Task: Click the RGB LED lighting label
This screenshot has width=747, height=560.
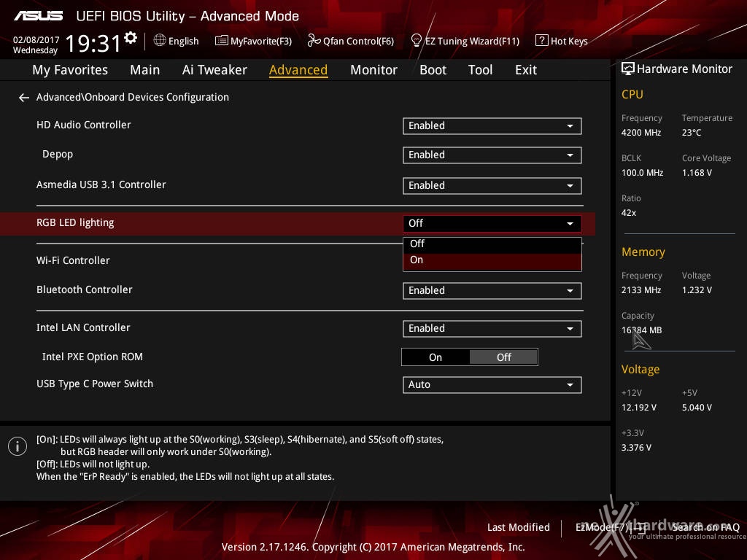Action: tap(75, 223)
